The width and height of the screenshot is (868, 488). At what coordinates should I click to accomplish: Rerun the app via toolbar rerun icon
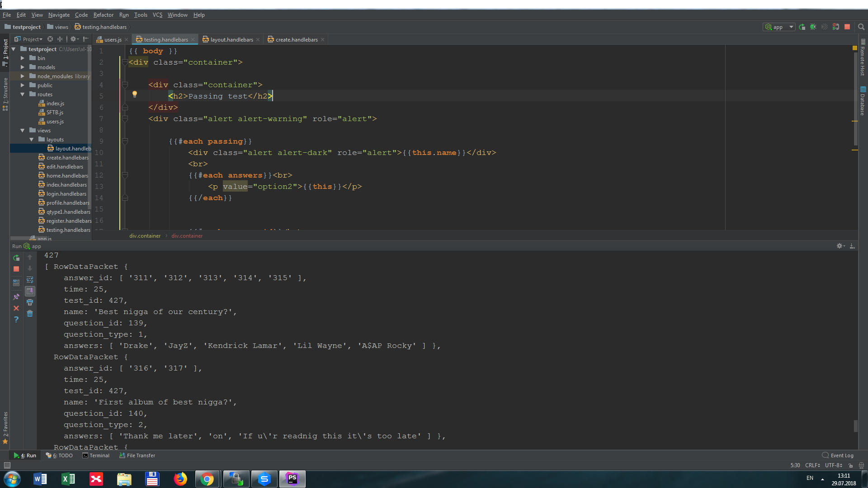802,27
